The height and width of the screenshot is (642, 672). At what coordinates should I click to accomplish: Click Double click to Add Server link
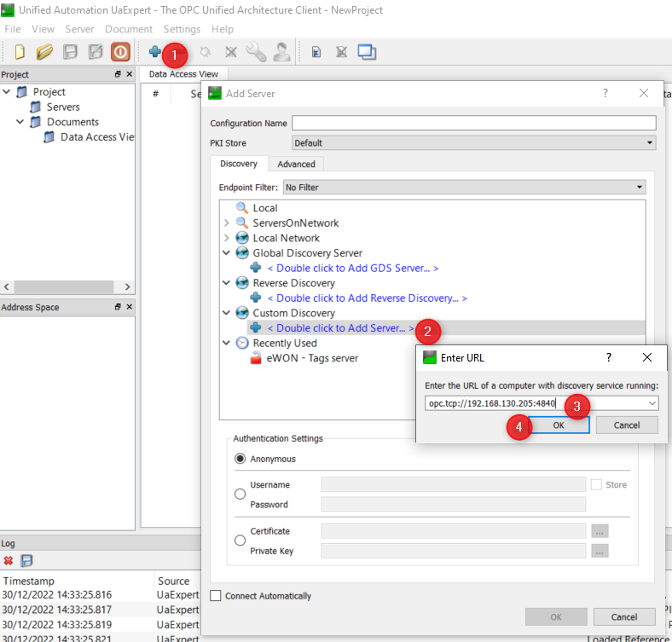click(x=341, y=328)
